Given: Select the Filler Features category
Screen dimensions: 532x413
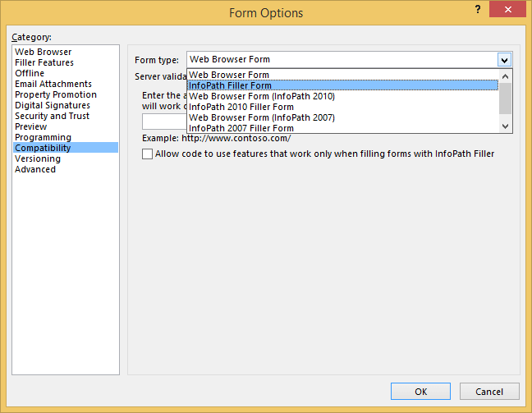Looking at the screenshot, I should [x=44, y=62].
